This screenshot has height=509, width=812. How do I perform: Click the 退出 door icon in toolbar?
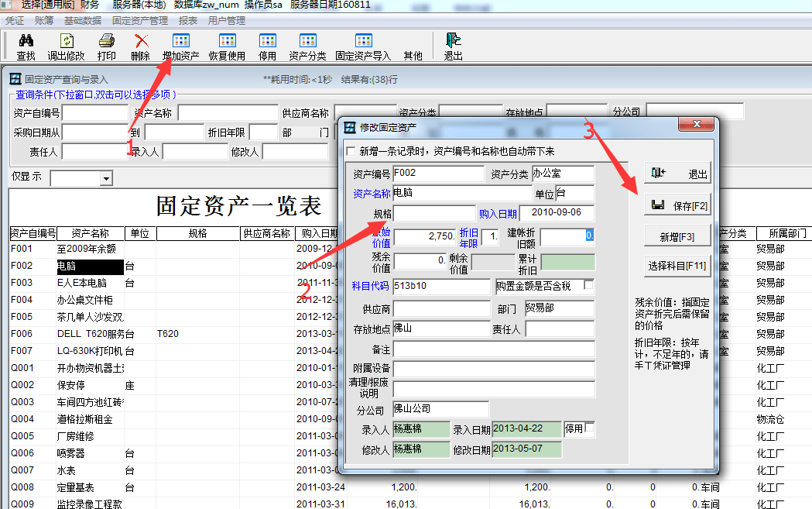(x=453, y=41)
